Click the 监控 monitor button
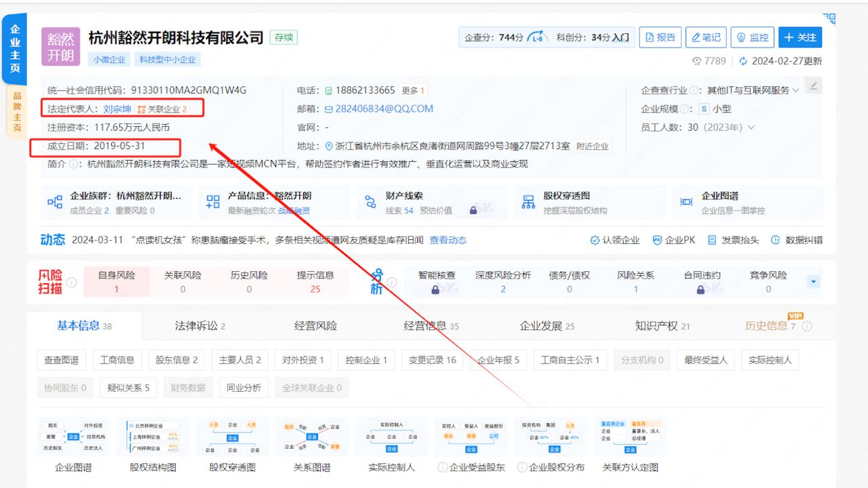 point(753,37)
